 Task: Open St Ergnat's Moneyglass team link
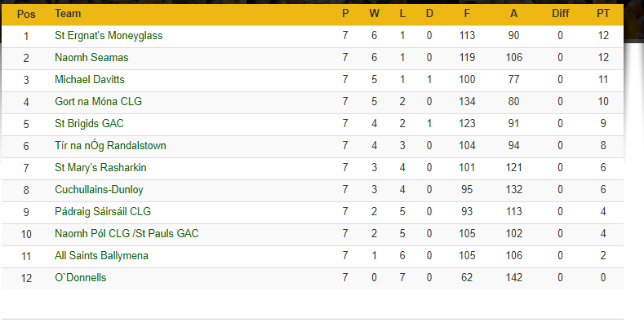click(109, 36)
